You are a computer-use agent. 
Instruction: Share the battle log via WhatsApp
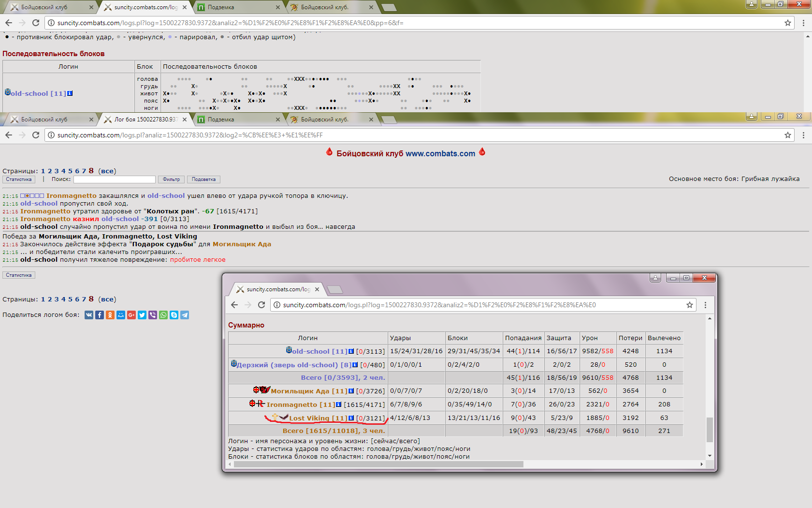163,315
